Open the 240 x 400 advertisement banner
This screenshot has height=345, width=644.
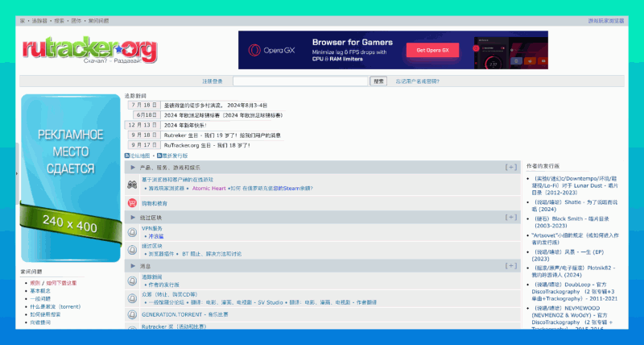71,178
